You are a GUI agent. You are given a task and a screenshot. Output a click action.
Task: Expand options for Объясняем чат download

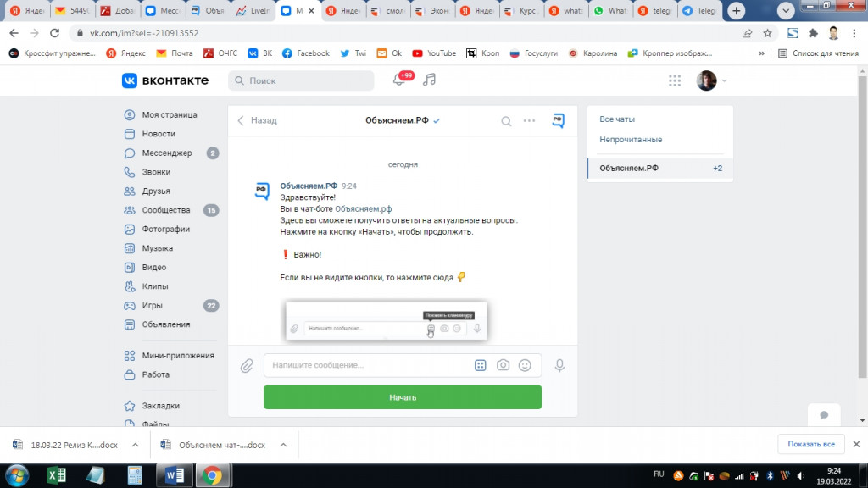(x=283, y=445)
